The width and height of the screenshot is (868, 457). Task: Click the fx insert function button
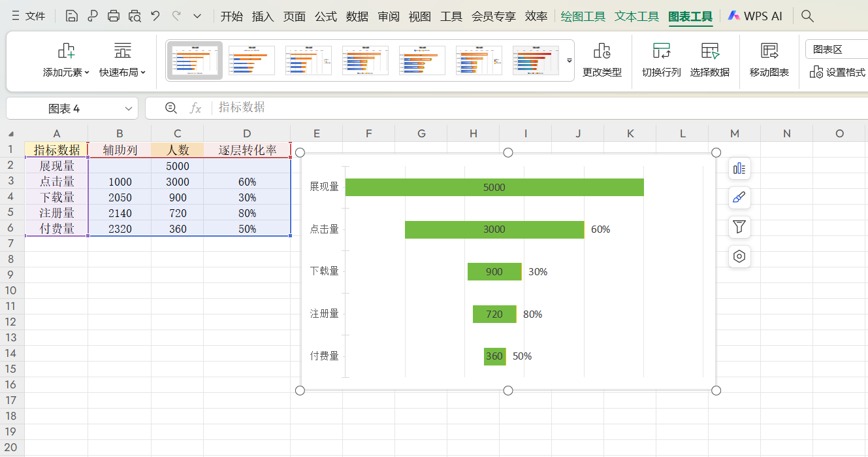(195, 108)
